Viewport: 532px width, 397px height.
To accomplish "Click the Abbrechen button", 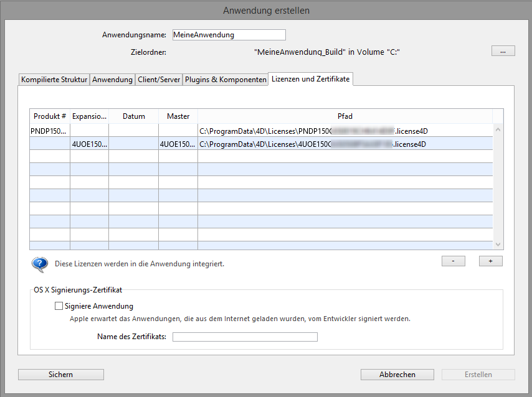I will (x=397, y=375).
